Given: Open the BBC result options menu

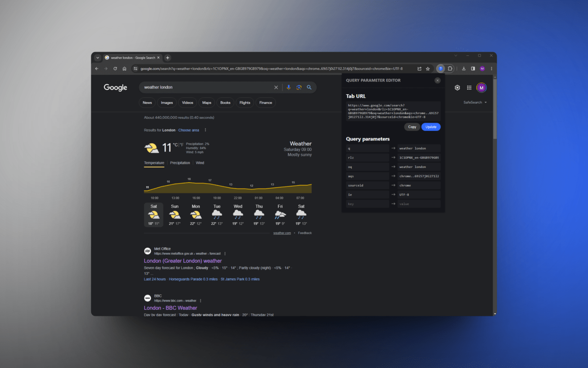Looking at the screenshot, I should pos(200,300).
